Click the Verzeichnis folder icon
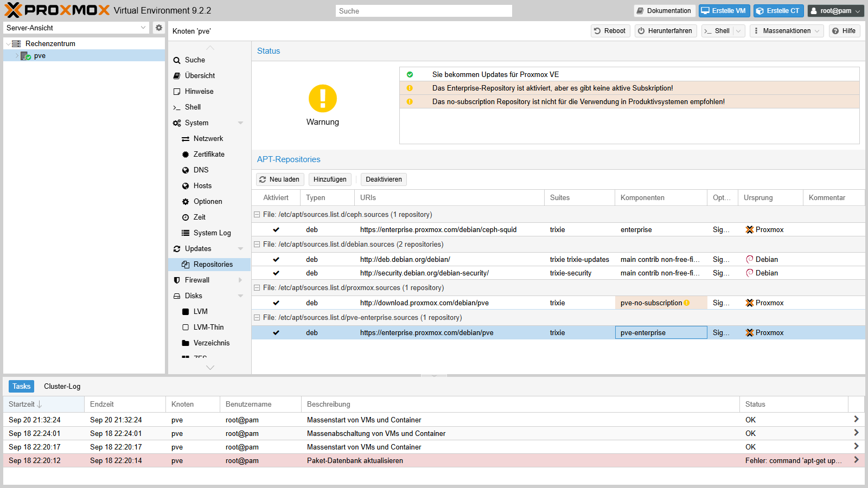Screen dimensions: 868x488 pyautogui.click(x=186, y=343)
